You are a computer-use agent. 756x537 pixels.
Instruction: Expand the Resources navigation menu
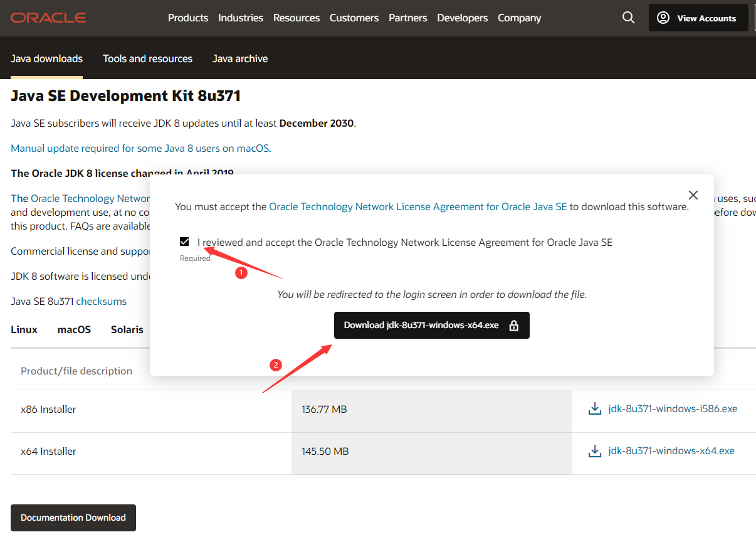[x=297, y=18]
